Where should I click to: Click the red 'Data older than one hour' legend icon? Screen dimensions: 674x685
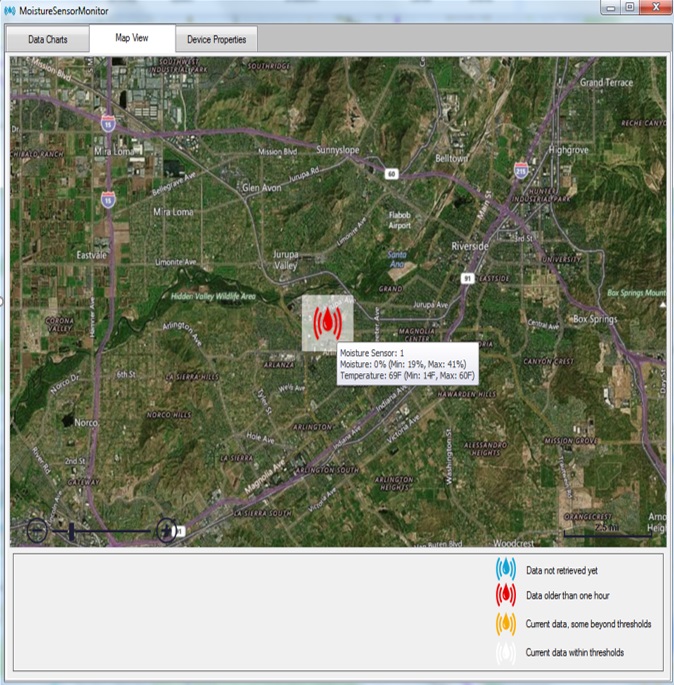pyautogui.click(x=506, y=595)
